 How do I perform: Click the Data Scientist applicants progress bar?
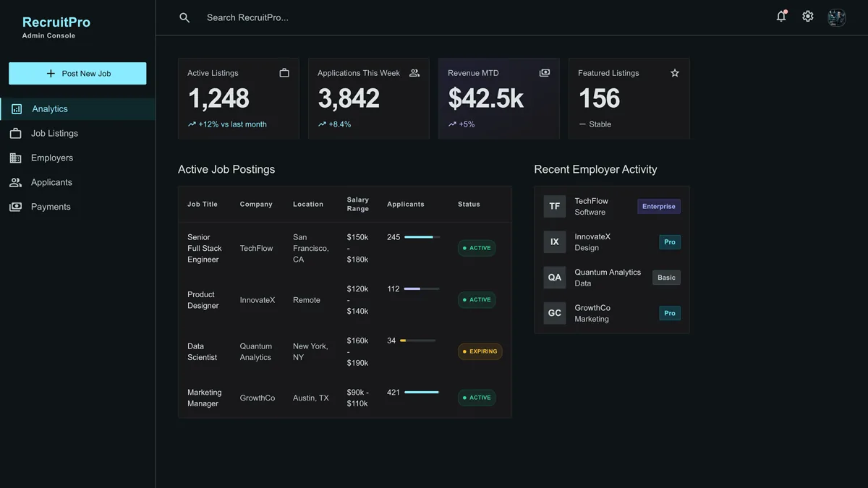pos(418,341)
